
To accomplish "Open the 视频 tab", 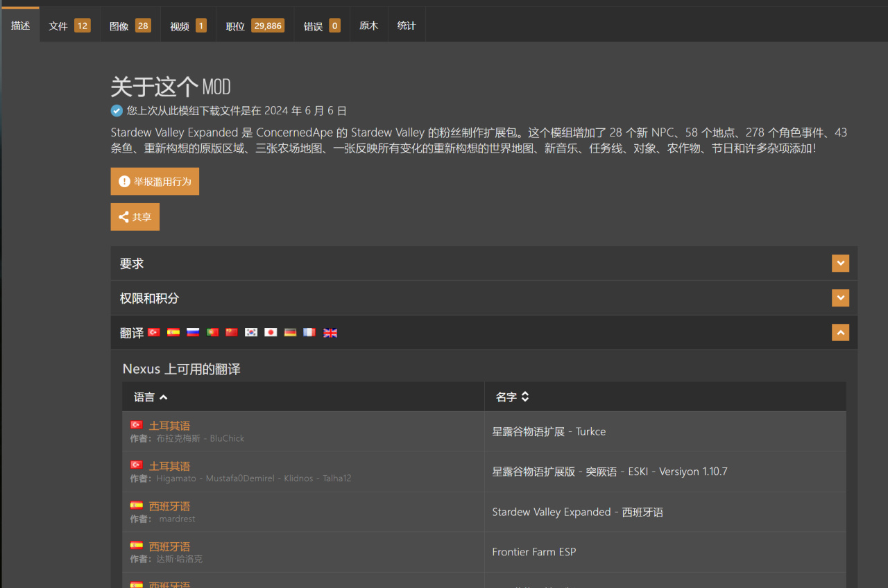I will pos(188,26).
